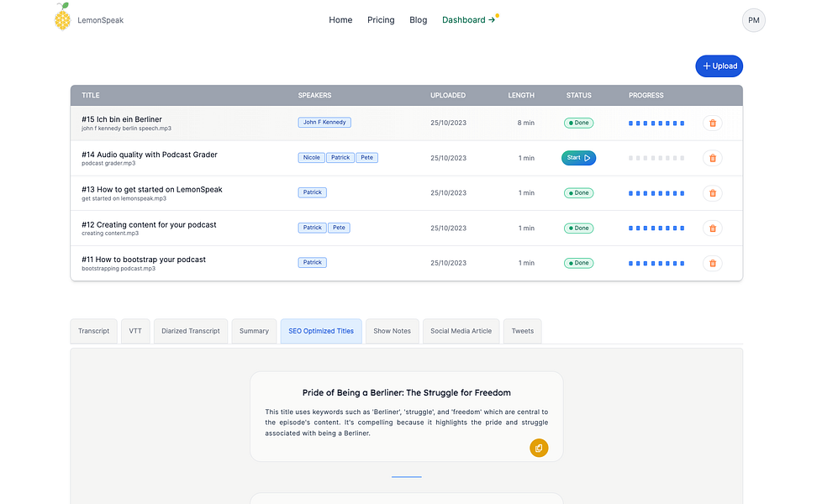Click the Done status of episode #15
The image size is (817, 504).
coord(578,123)
